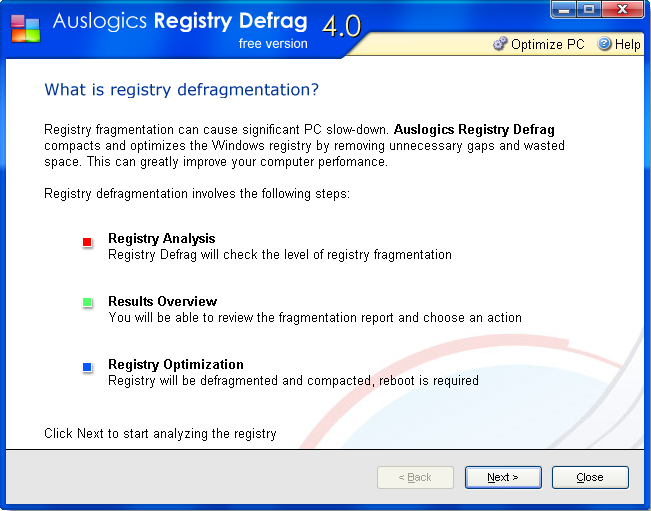Click 'Registry defragmentation involves the following steps:'
Viewport: 651px width, 511px height.
pyautogui.click(x=197, y=194)
